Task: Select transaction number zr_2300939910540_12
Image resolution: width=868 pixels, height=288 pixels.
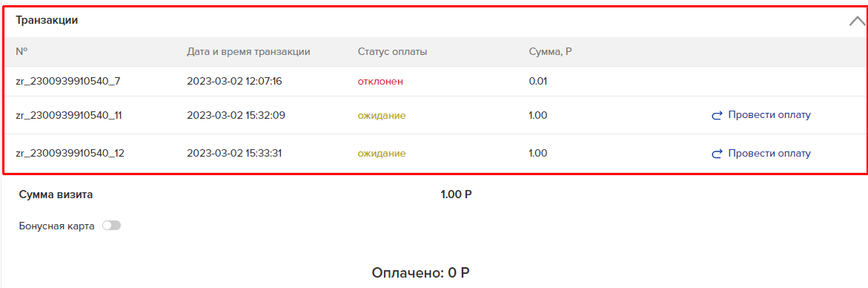Action: click(70, 154)
